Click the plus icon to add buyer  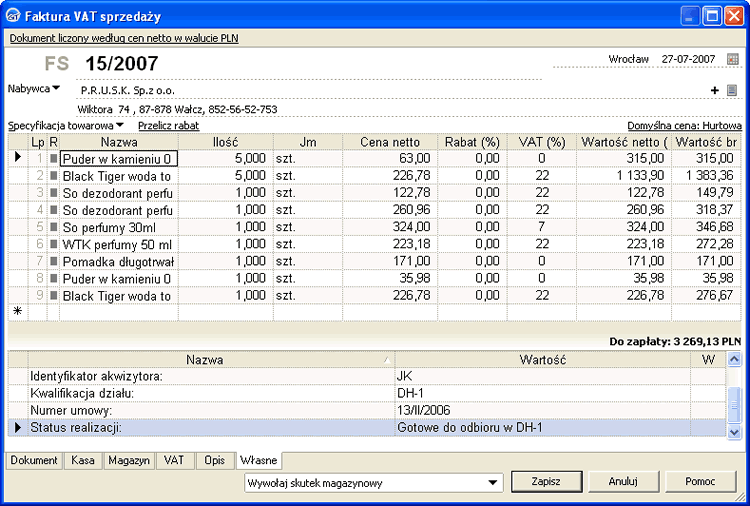[715, 90]
